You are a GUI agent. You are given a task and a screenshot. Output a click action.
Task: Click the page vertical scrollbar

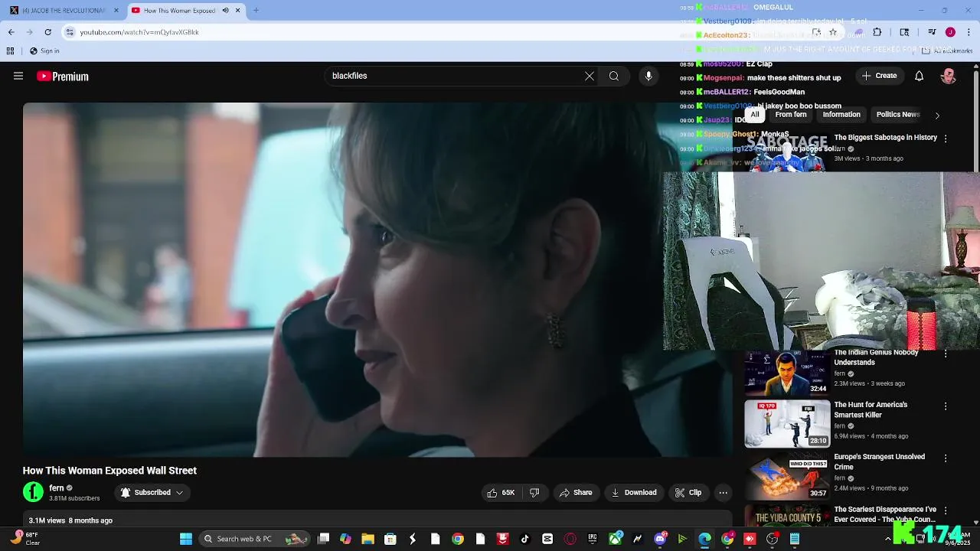tap(975, 122)
